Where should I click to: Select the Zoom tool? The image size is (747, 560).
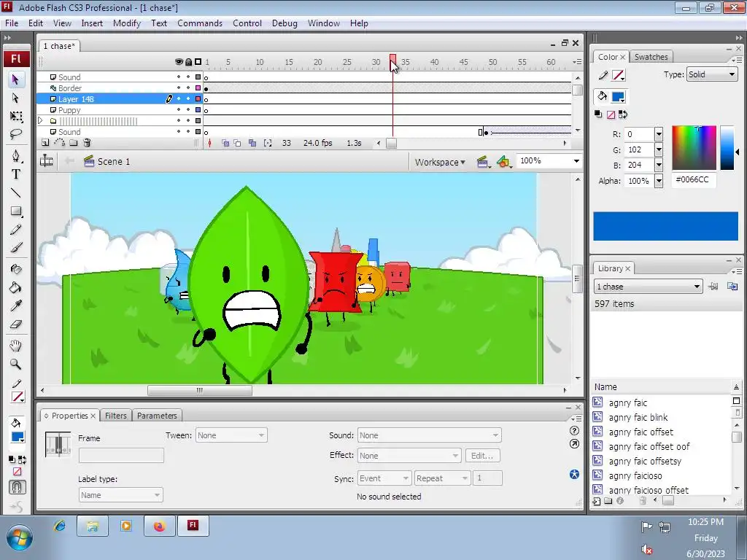[16, 365]
